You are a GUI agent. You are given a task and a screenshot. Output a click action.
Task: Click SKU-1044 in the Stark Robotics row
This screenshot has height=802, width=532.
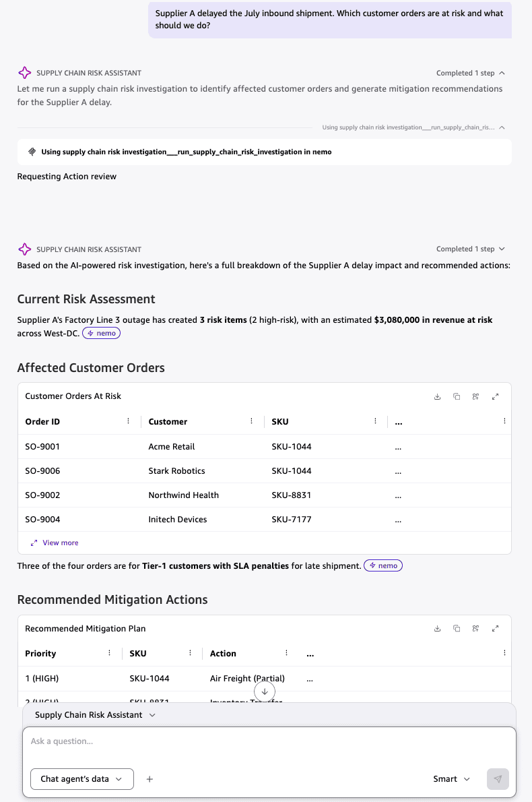(x=292, y=470)
